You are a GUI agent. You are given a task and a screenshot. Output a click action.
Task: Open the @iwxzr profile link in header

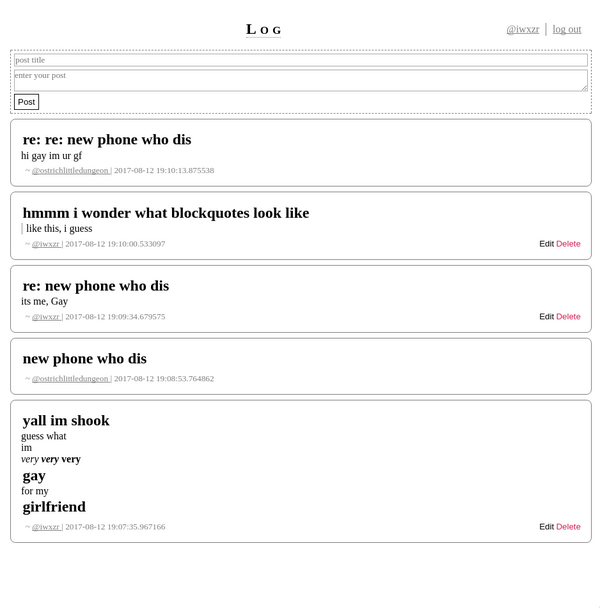coord(522,29)
